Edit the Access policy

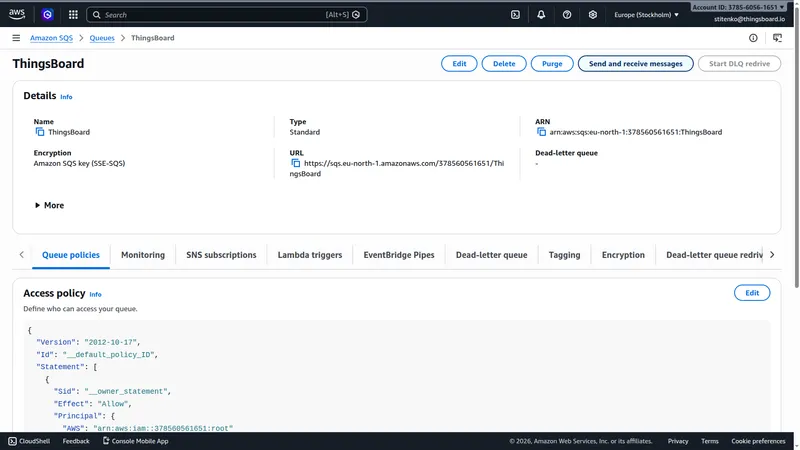point(752,293)
